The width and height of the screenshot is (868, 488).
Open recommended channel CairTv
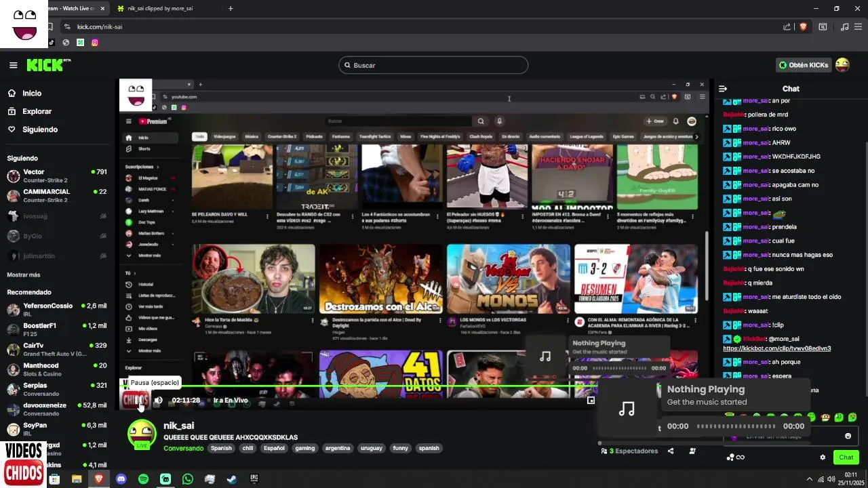[x=57, y=350]
